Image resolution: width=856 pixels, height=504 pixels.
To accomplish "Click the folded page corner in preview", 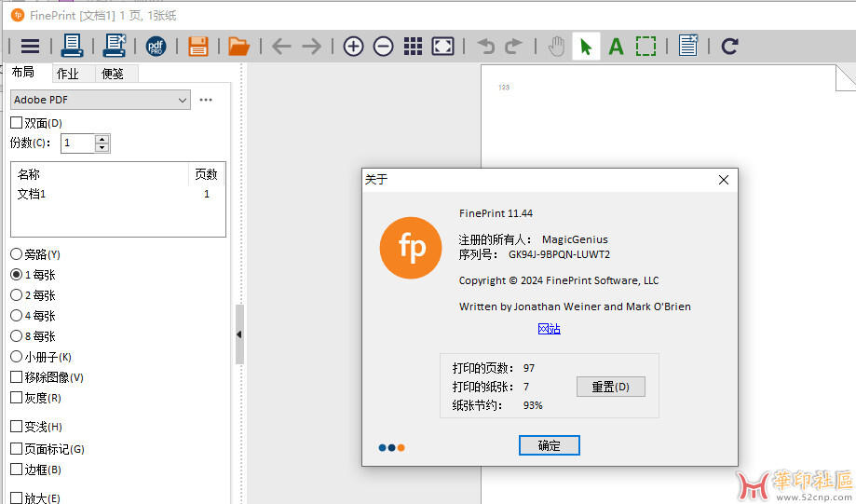I will [x=846, y=77].
